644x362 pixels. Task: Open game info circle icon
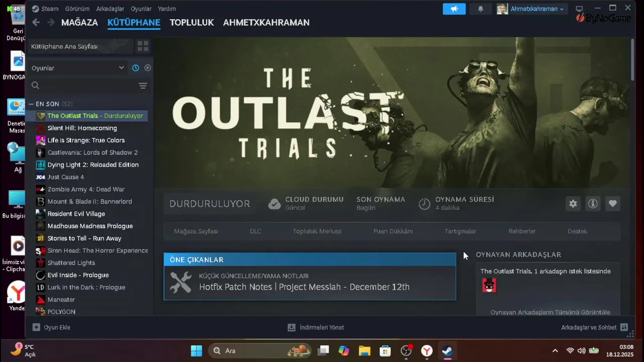pyautogui.click(x=593, y=204)
